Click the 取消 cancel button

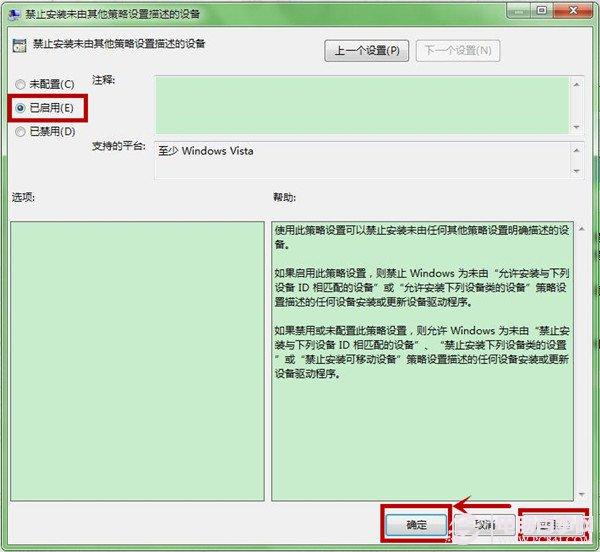(484, 524)
